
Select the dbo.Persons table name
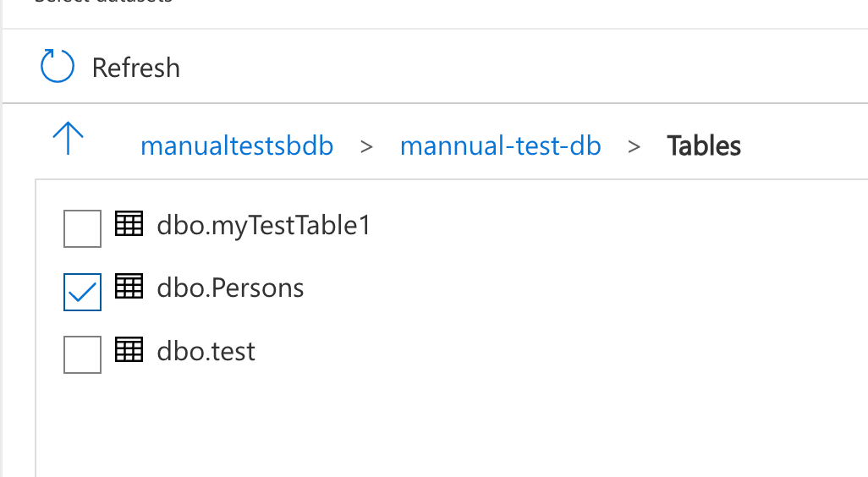pyautogui.click(x=230, y=288)
